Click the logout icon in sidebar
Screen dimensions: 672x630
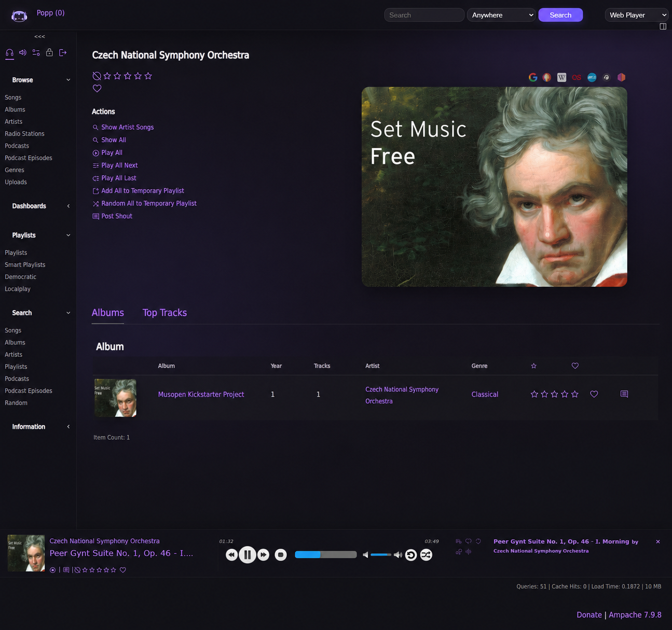coord(63,52)
